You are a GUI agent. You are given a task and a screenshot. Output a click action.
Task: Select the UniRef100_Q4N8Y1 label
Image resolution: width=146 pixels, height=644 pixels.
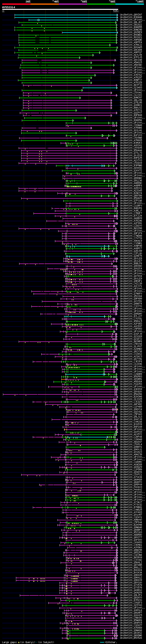click(x=131, y=447)
